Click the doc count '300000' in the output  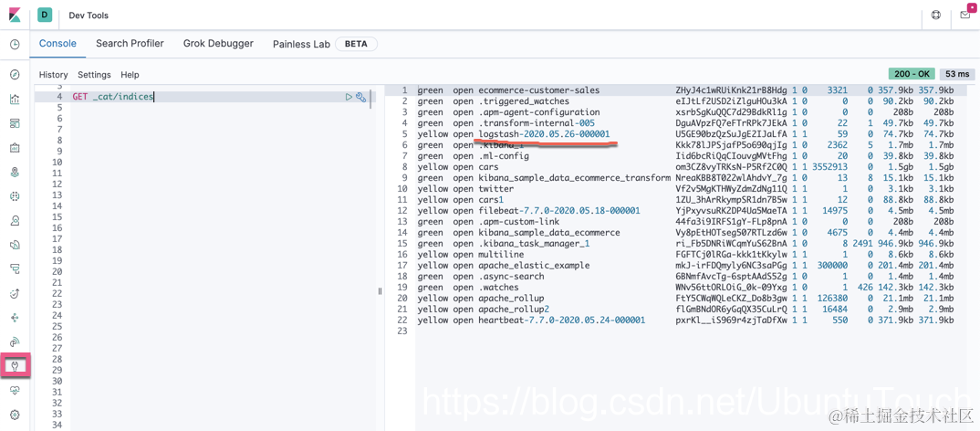click(832, 265)
